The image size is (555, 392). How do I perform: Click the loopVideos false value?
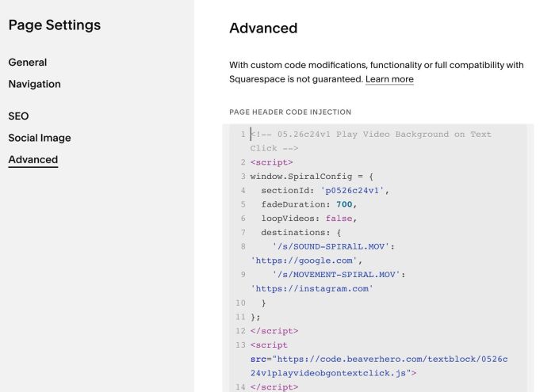point(339,219)
